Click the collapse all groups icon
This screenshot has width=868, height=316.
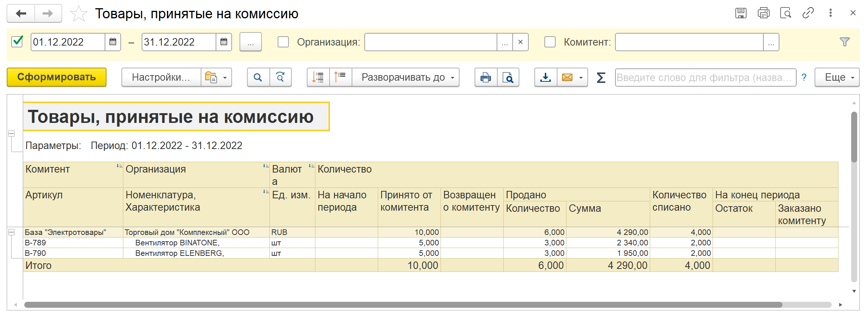(x=340, y=77)
